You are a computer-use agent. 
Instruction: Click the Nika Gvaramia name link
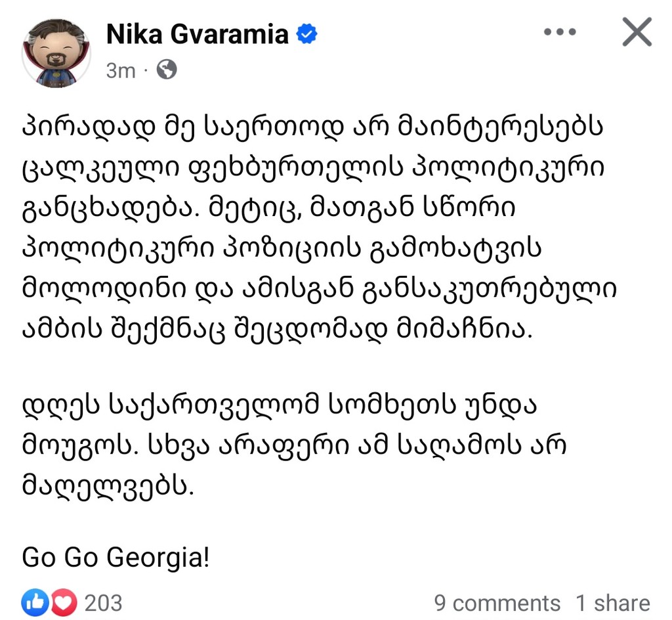click(x=197, y=34)
